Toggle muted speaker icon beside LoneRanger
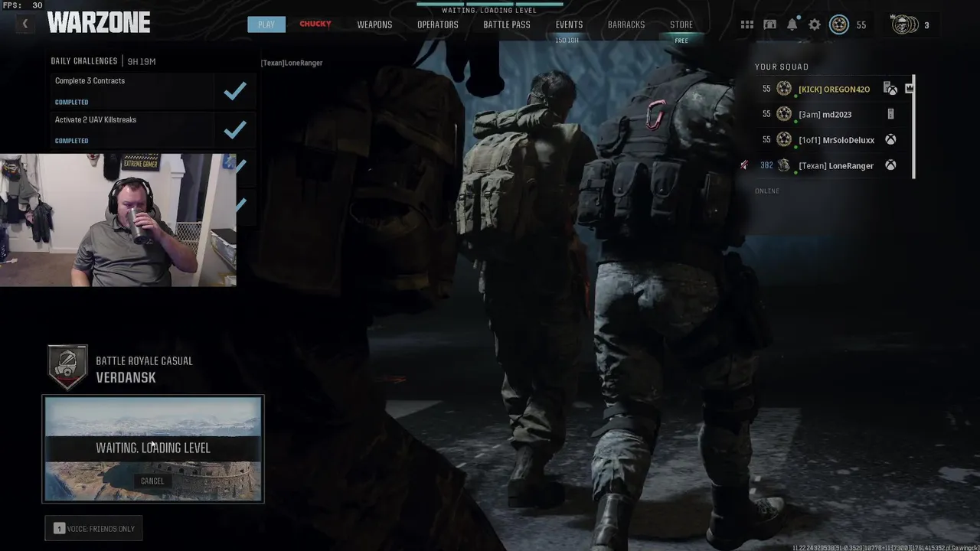The width and height of the screenshot is (980, 551). [743, 165]
